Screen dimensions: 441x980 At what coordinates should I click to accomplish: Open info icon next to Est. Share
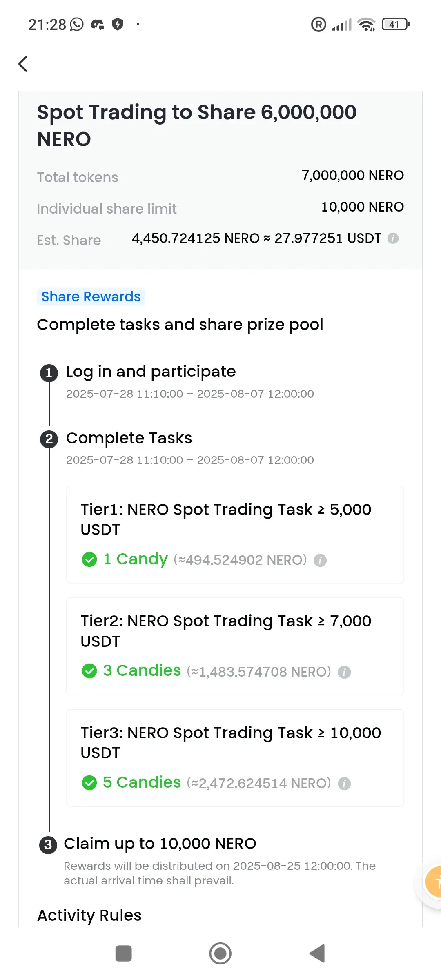(393, 238)
